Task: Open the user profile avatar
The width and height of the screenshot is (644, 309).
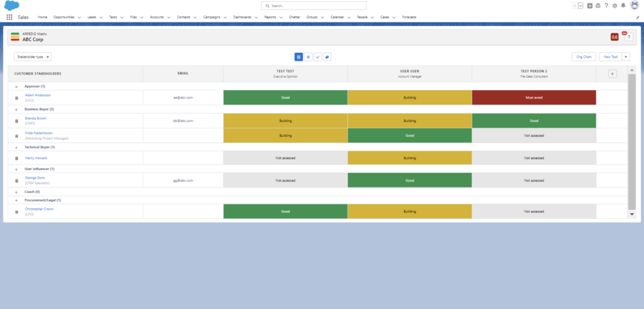Action: [635, 5]
